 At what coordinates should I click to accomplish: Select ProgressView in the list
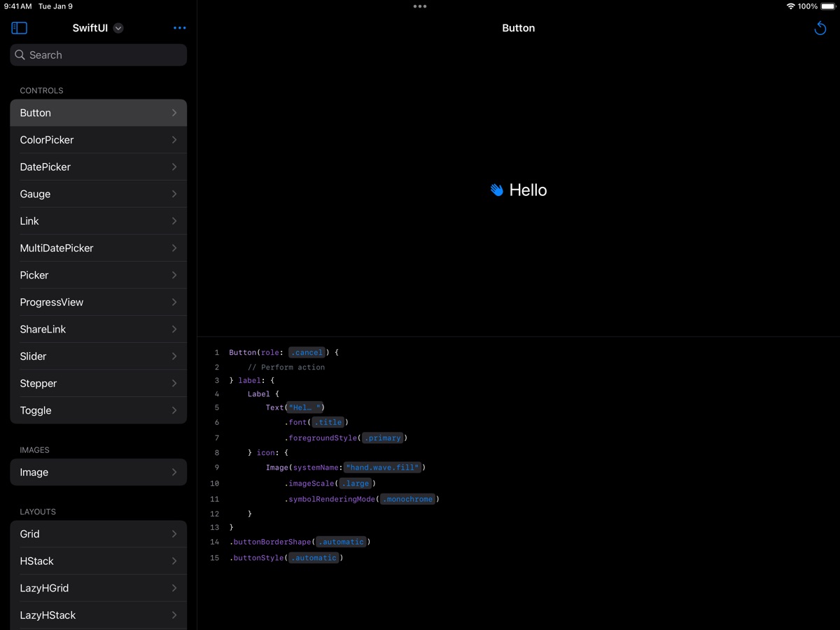click(x=99, y=302)
